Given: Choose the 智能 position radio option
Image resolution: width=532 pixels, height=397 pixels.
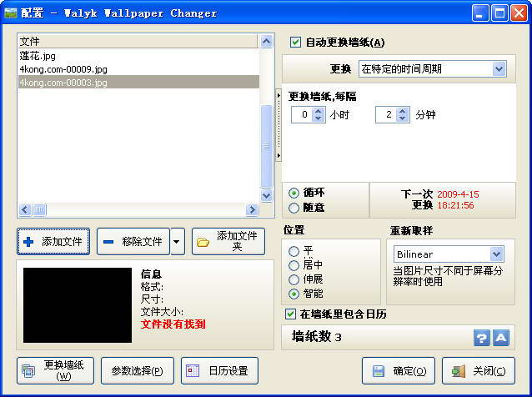Looking at the screenshot, I should (294, 294).
